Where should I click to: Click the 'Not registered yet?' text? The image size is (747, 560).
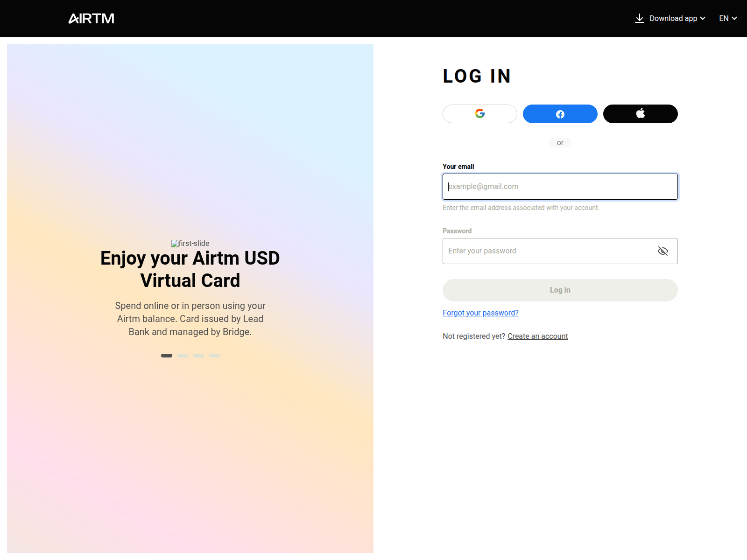coord(474,336)
